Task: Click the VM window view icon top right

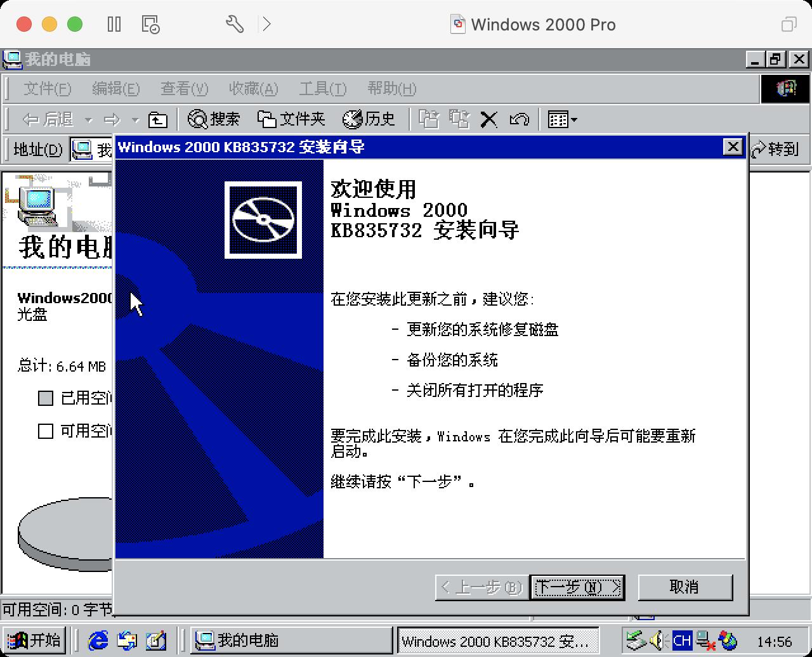Action: click(789, 24)
